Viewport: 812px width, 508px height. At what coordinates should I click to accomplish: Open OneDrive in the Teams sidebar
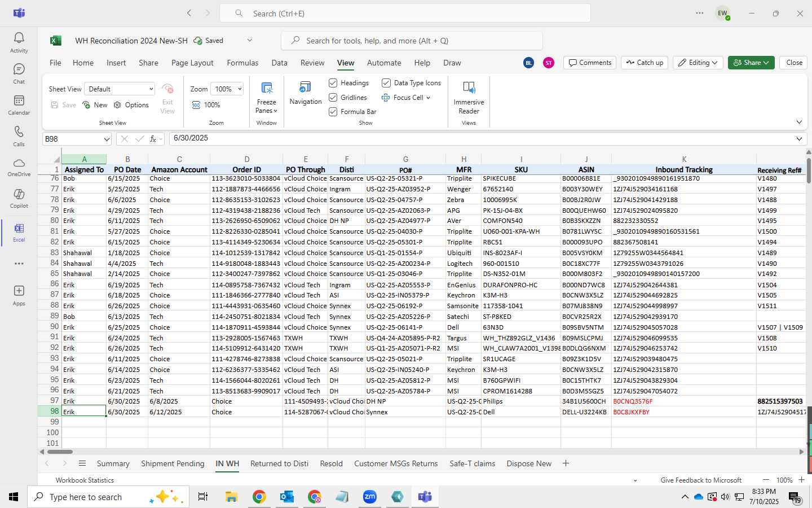pos(19,167)
